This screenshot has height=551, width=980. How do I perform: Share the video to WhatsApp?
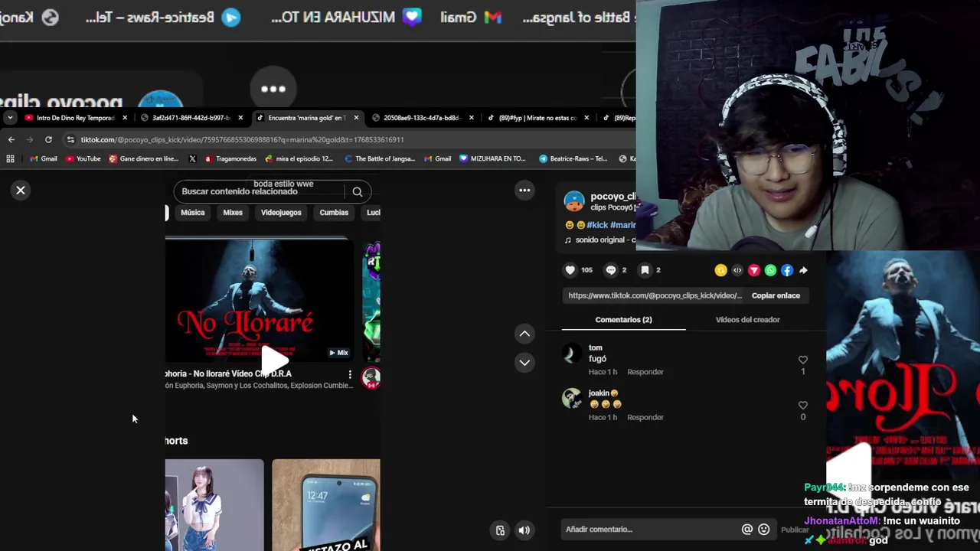[770, 270]
